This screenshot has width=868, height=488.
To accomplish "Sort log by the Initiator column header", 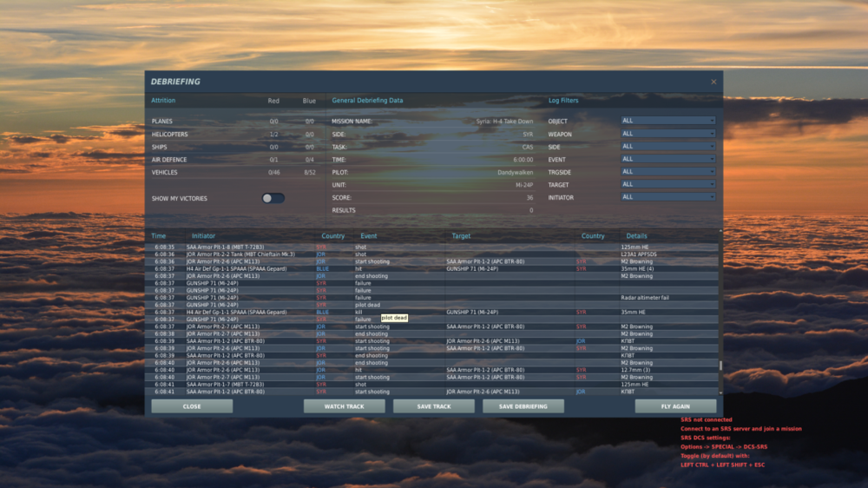I will click(x=203, y=236).
